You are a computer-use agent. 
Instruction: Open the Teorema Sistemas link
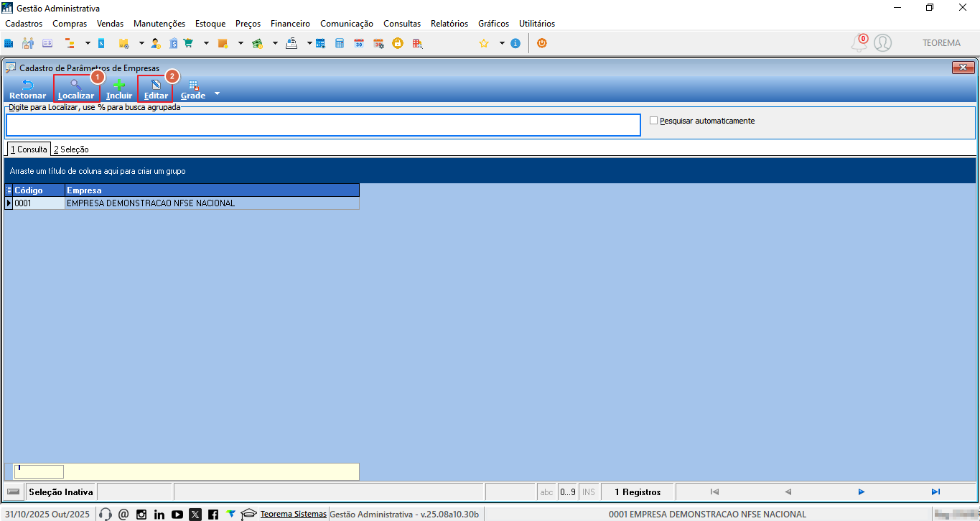tap(294, 514)
